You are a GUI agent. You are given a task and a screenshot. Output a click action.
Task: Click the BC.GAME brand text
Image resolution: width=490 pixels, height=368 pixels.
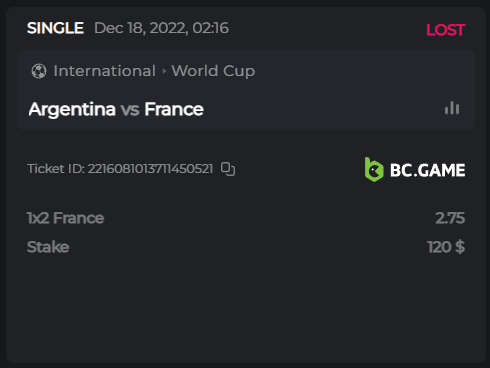[428, 170]
